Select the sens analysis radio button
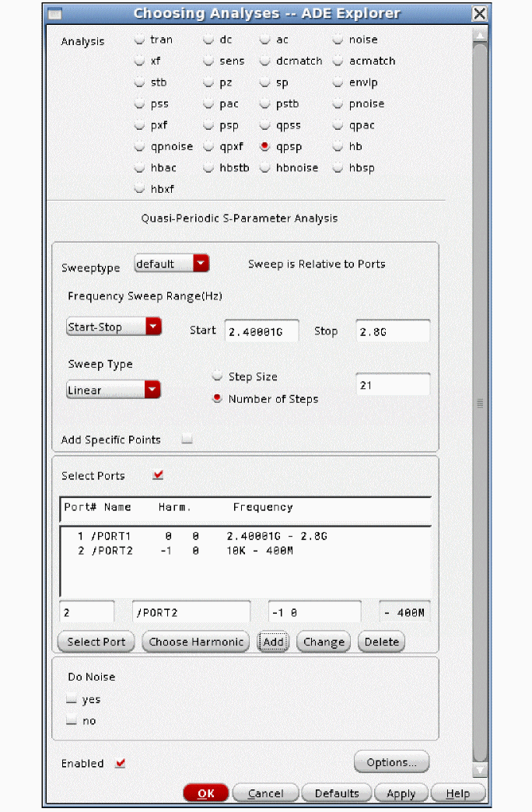The width and height of the screenshot is (532, 812). 208,61
